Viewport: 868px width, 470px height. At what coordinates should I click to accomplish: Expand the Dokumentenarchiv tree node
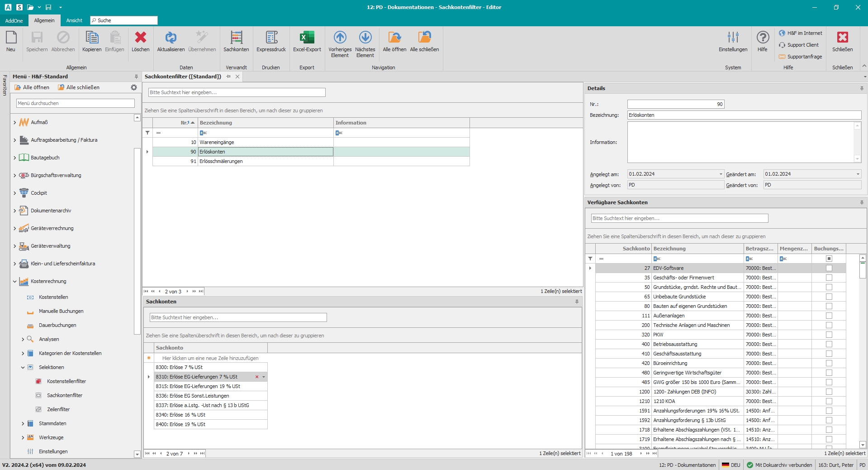click(15, 211)
